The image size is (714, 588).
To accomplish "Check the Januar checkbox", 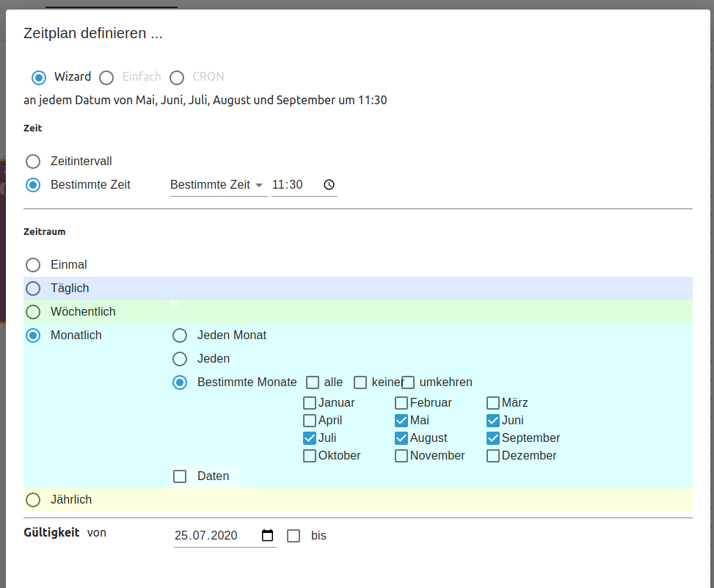I will tap(310, 403).
